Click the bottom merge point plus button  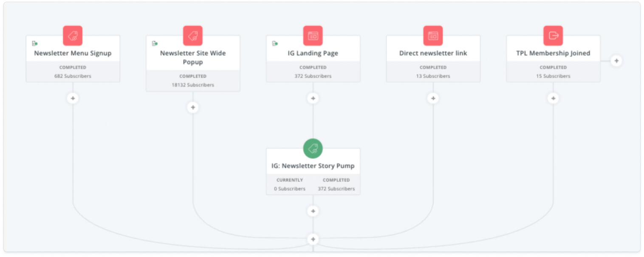point(313,239)
